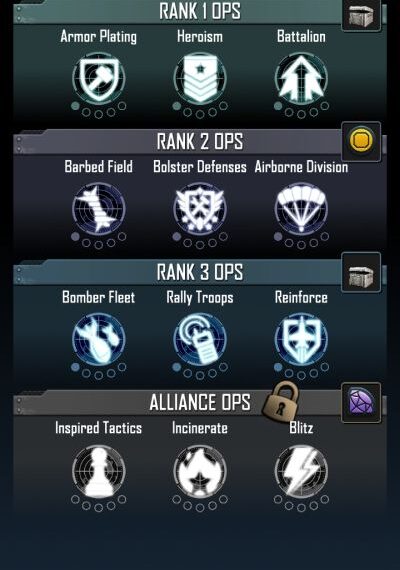Select the Barbed Field op icon

point(99,209)
